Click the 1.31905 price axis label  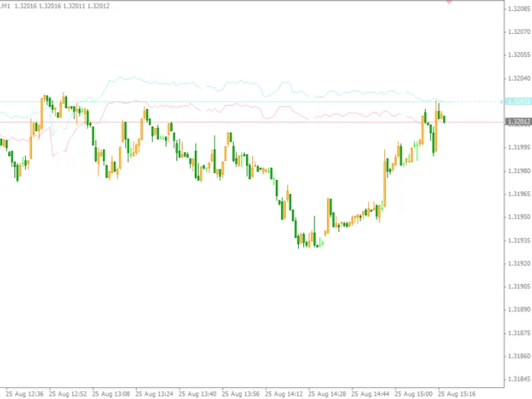(519, 287)
